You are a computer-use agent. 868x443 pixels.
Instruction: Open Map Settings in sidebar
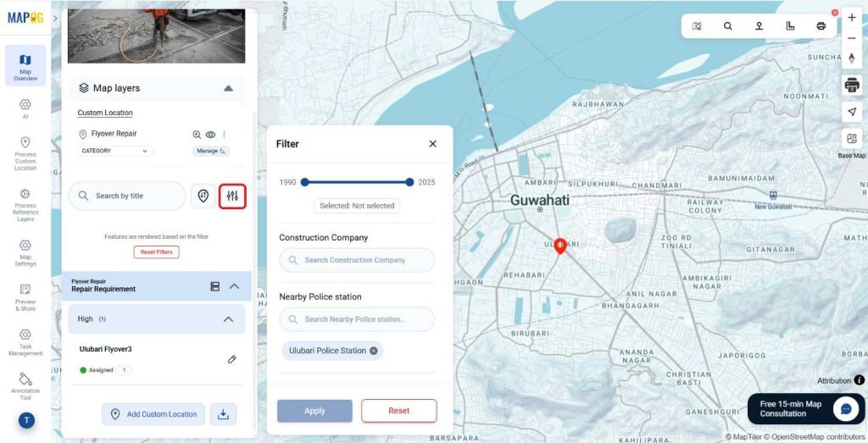tap(25, 252)
